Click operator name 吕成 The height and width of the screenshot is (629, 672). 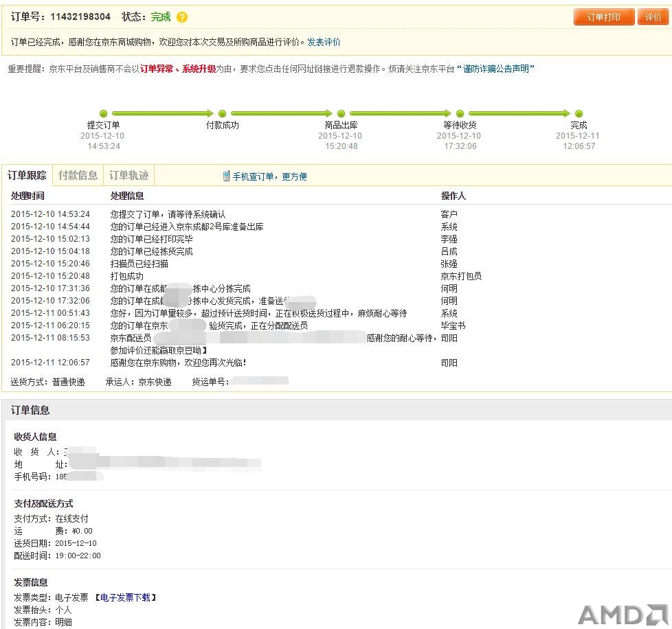point(449,251)
